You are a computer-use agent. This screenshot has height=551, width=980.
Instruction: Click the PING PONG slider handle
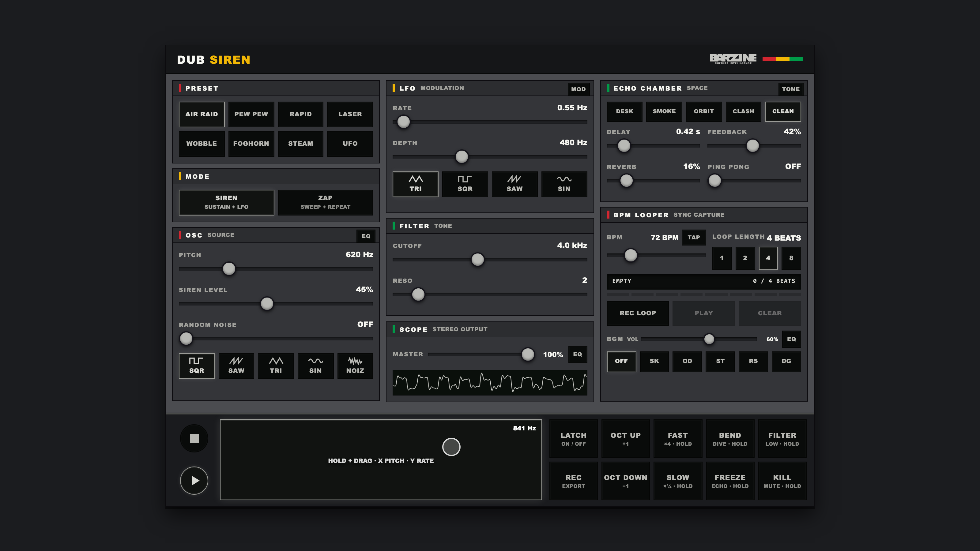click(x=714, y=181)
